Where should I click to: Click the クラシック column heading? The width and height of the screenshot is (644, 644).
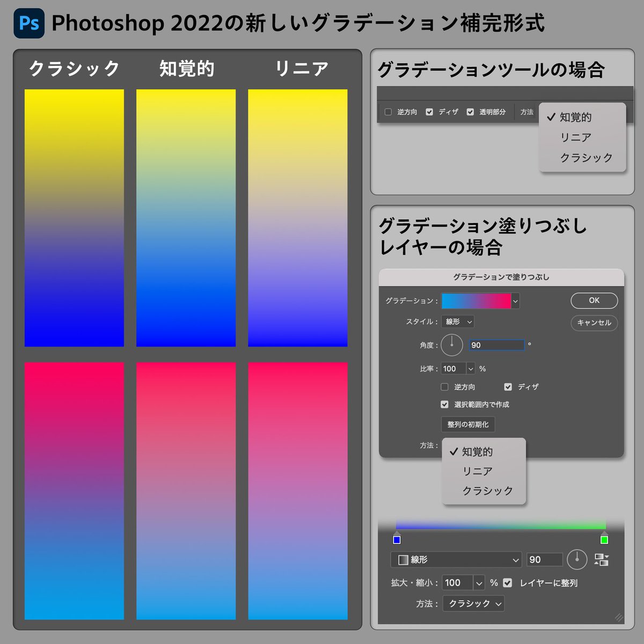point(74,69)
